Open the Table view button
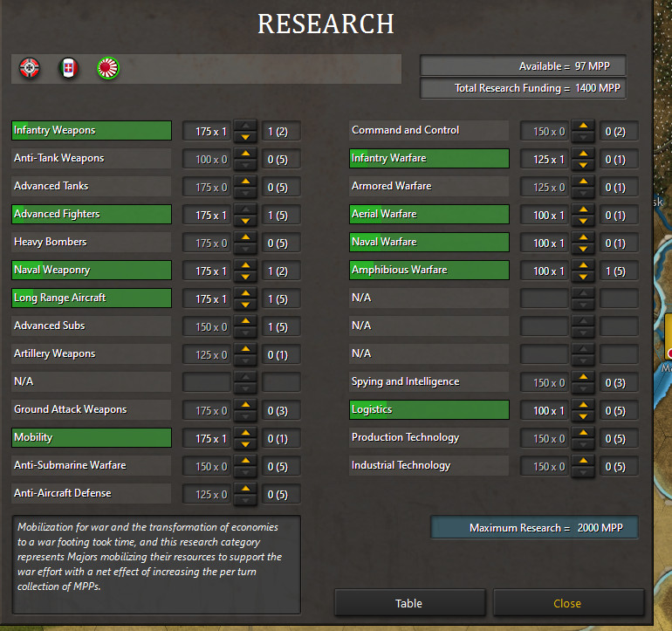Viewport: 672px width, 631px height. click(409, 603)
